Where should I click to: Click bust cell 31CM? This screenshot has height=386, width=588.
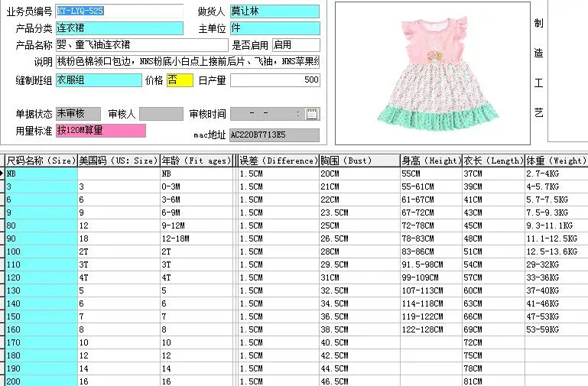click(x=359, y=277)
